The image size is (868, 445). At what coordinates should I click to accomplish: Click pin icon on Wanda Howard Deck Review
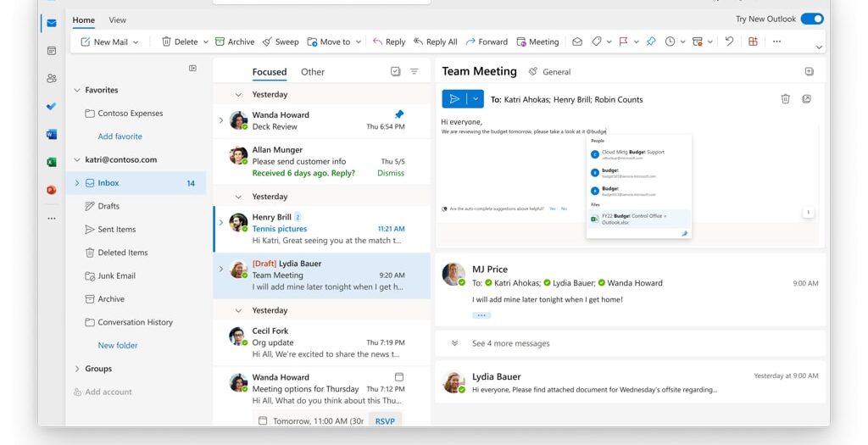(x=399, y=114)
